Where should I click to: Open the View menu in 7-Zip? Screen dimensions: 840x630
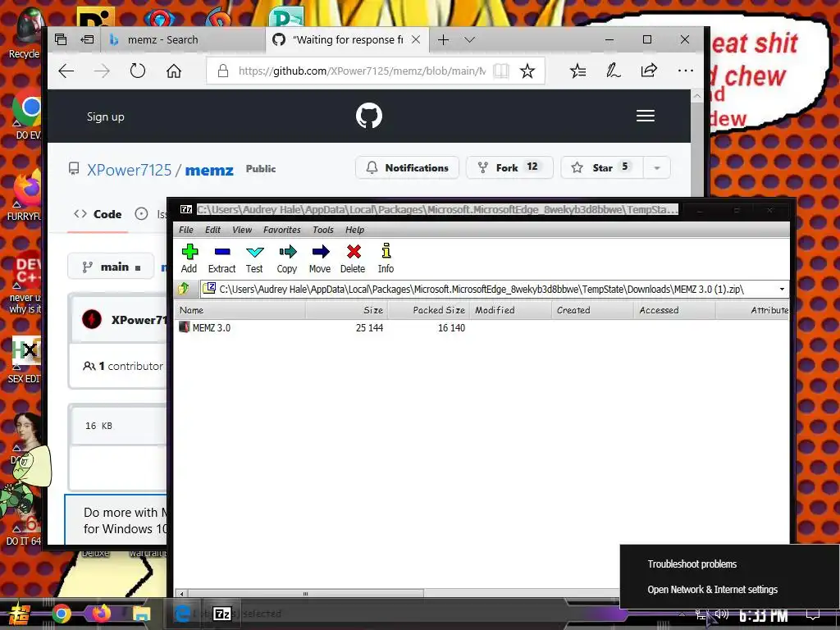(242, 230)
